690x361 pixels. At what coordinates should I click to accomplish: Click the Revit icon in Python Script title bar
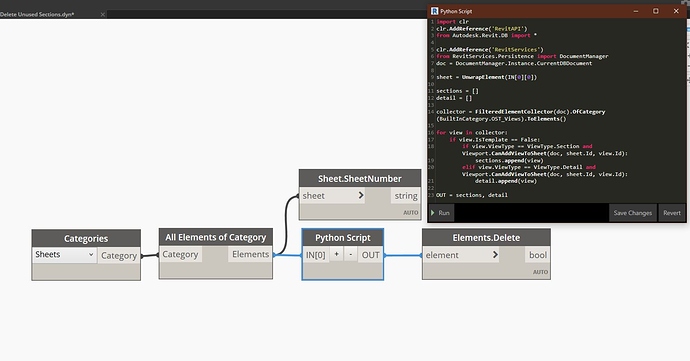(x=434, y=11)
